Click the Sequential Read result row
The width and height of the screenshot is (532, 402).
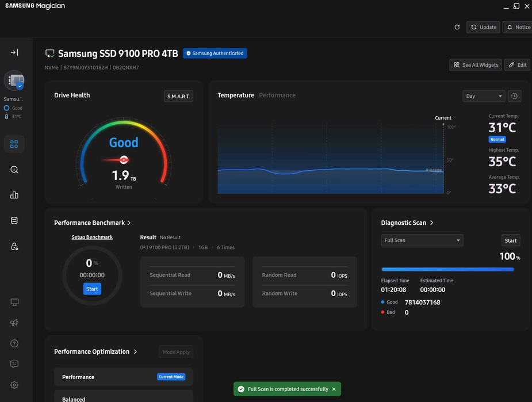(x=192, y=275)
